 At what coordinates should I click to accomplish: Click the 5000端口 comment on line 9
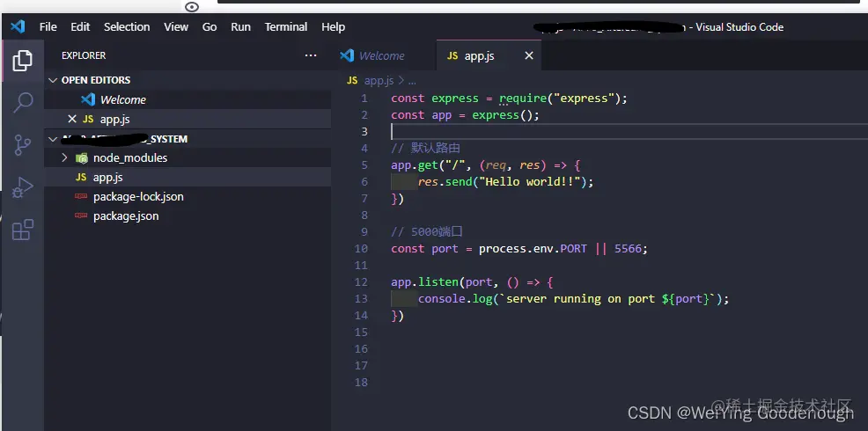coord(426,232)
